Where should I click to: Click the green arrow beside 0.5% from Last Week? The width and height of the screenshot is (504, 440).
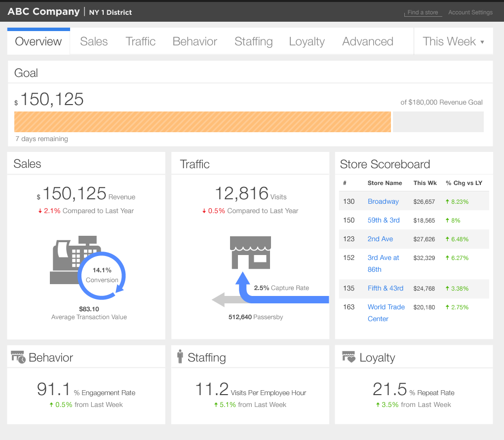(51, 404)
